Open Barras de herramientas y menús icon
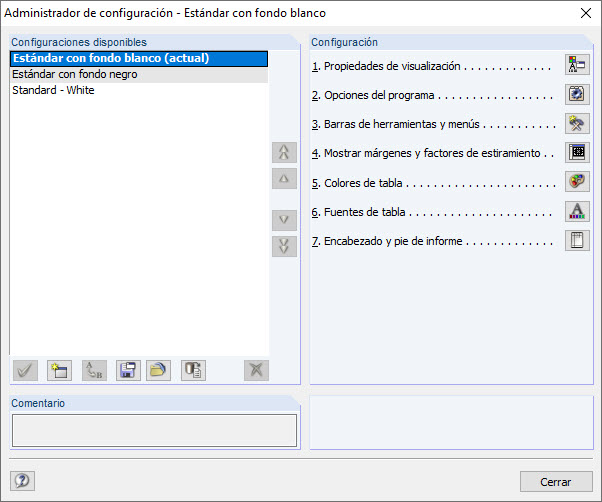This screenshot has width=602, height=502. click(577, 123)
